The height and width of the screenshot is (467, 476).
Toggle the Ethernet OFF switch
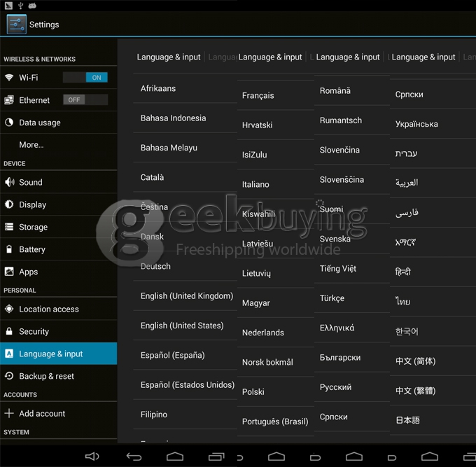pyautogui.click(x=85, y=100)
